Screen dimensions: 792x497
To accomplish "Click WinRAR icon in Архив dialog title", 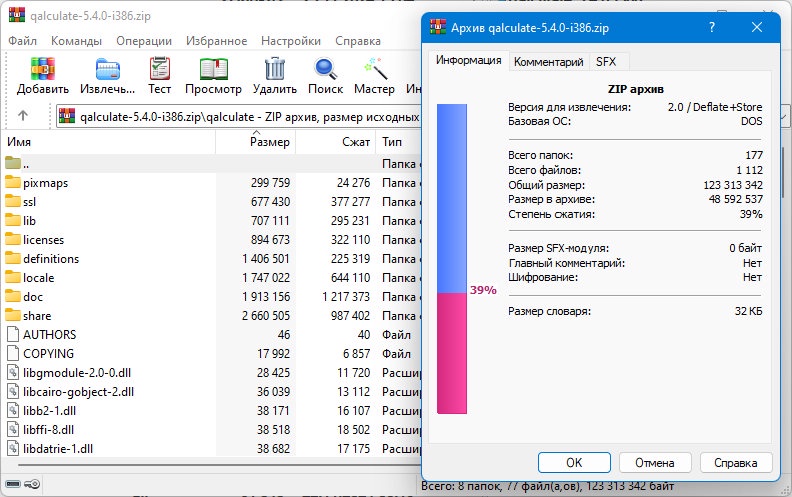I will point(438,27).
